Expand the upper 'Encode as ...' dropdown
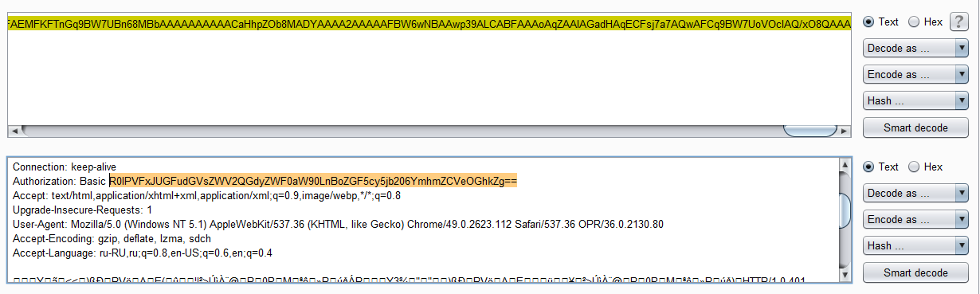Viewport: 980px width, 294px height. pyautogui.click(x=915, y=75)
